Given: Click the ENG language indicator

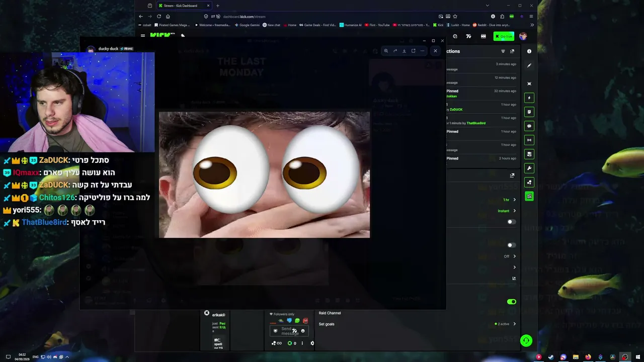Looking at the screenshot, I should 35,357.
